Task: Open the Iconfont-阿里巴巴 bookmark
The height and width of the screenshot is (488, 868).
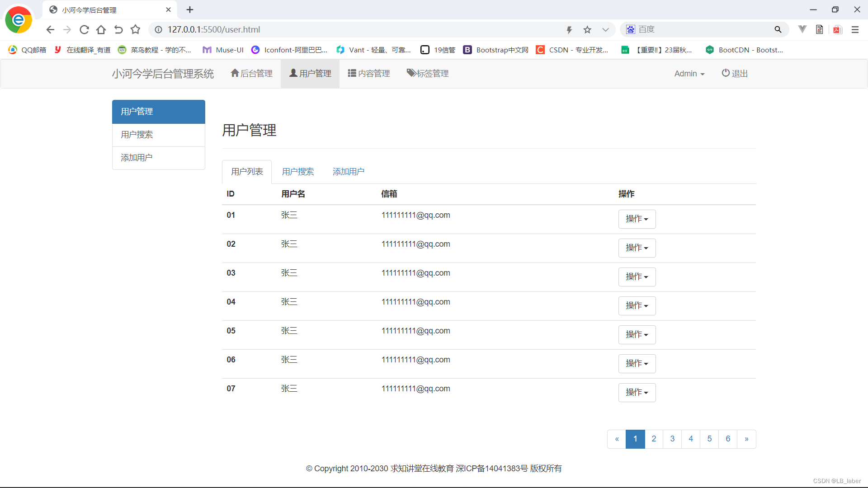Action: 289,50
